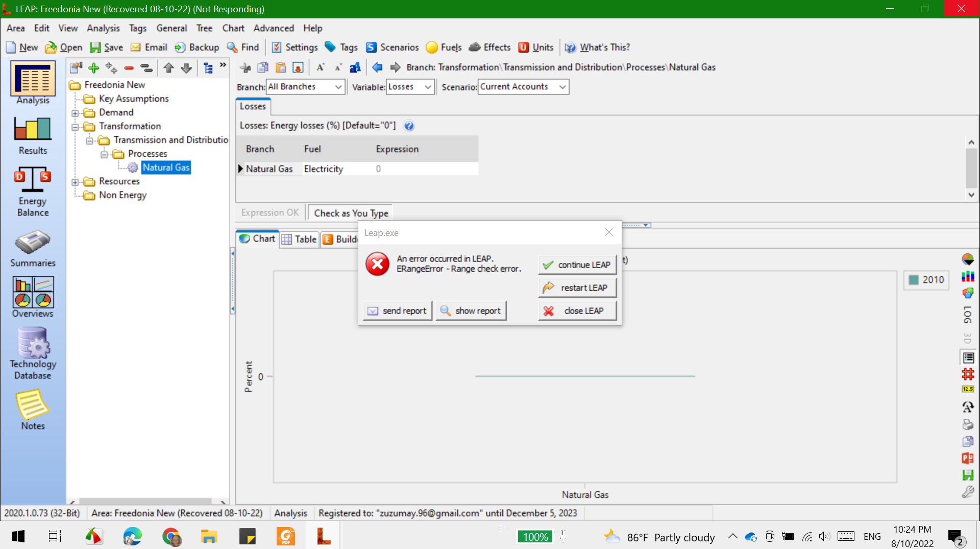Click the decrease font size icon
980x549 pixels.
coord(338,67)
